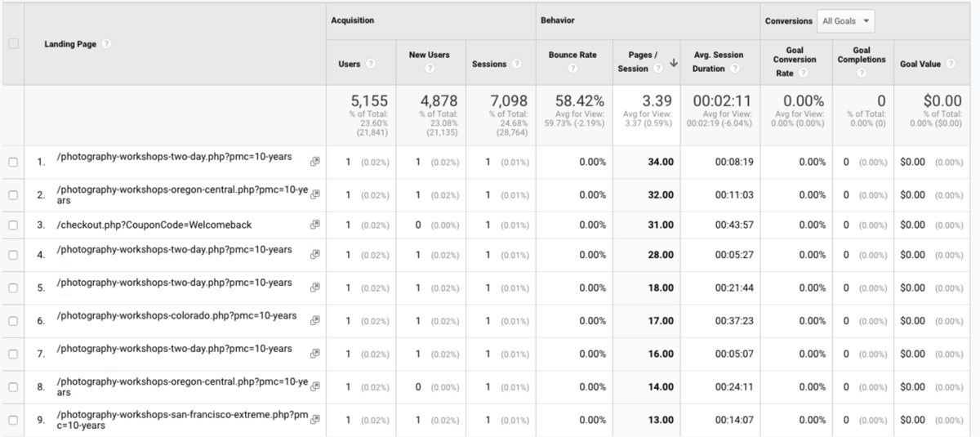The width and height of the screenshot is (980, 437).
Task: Click the help icon next to Users
Action: pyautogui.click(x=371, y=64)
